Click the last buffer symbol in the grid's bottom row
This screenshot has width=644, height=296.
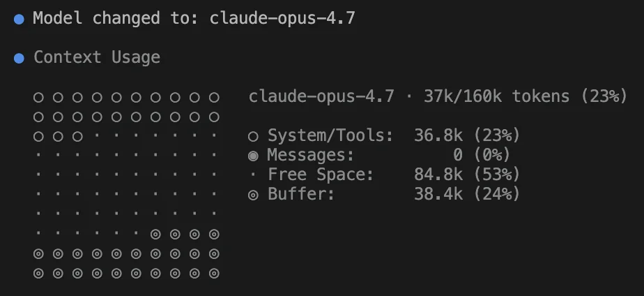[215, 273]
